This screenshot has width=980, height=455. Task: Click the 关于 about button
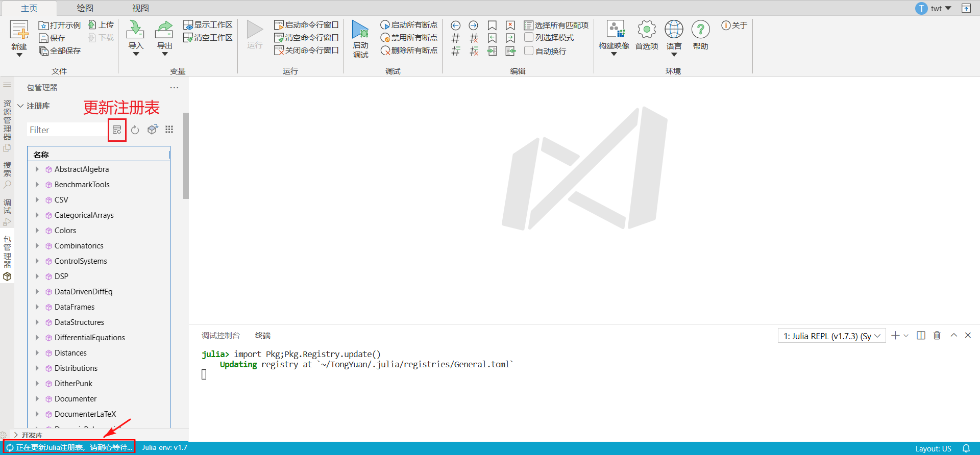(x=734, y=25)
